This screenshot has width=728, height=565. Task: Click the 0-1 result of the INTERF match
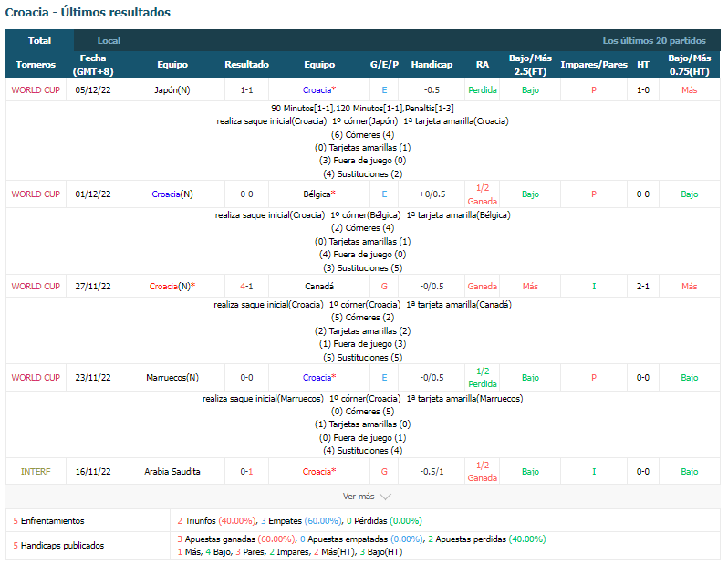click(x=246, y=471)
